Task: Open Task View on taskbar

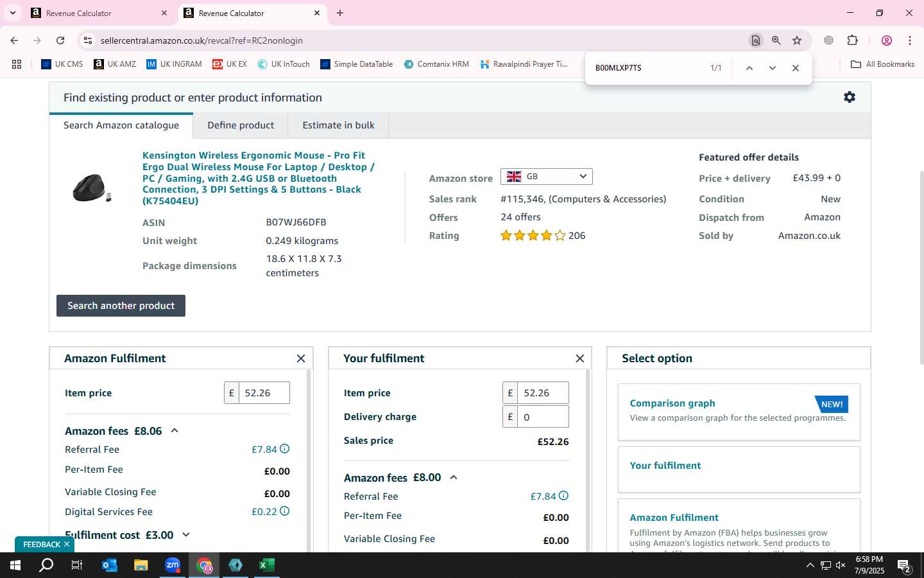Action: (x=77, y=565)
